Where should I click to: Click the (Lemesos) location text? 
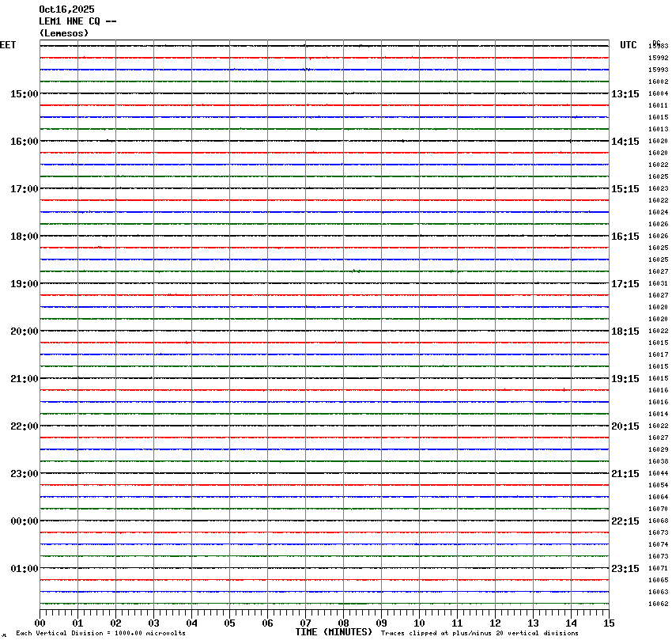pyautogui.click(x=64, y=33)
